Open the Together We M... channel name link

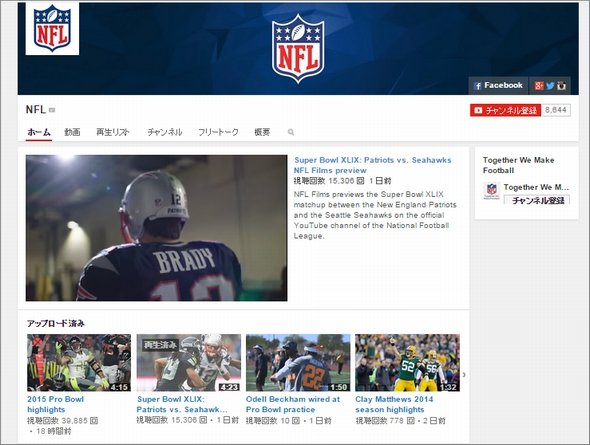(x=537, y=187)
